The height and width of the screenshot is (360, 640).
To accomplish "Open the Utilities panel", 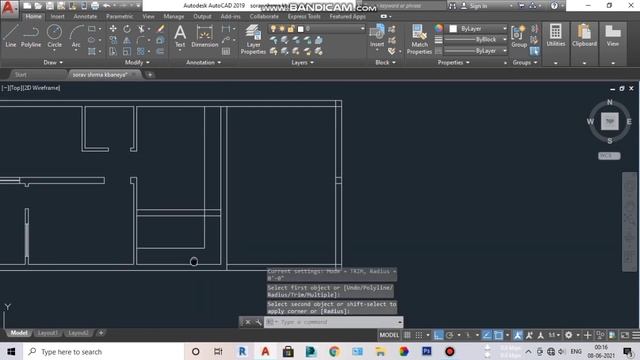I will (x=556, y=35).
